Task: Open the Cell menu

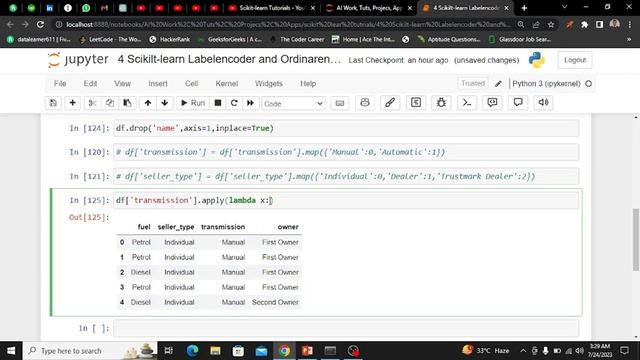Action: coord(191,84)
